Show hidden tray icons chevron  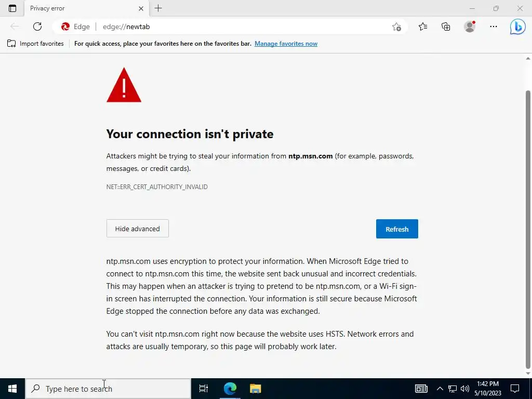(440, 389)
